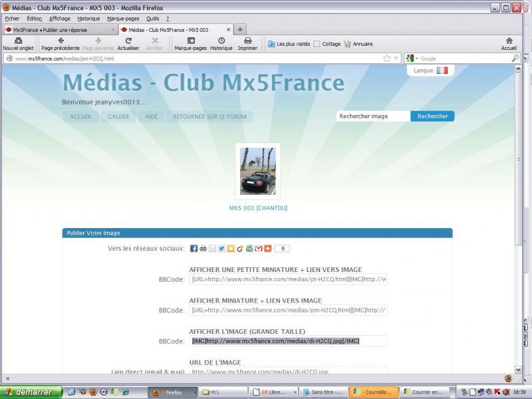
Task: Add a new tab with plus button
Action: click(240, 29)
